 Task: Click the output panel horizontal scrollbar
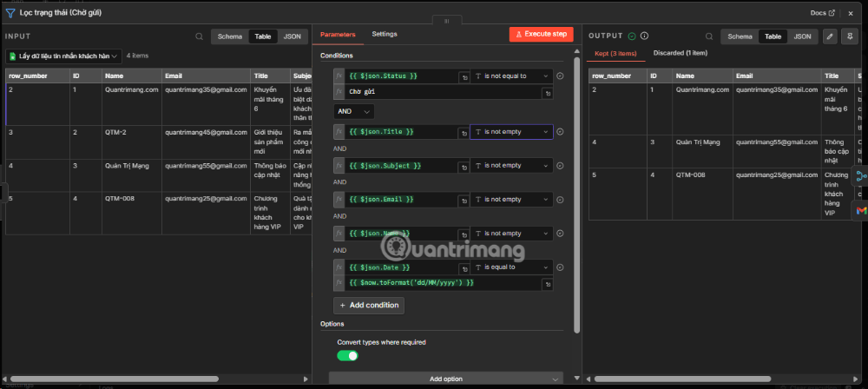coord(682,379)
